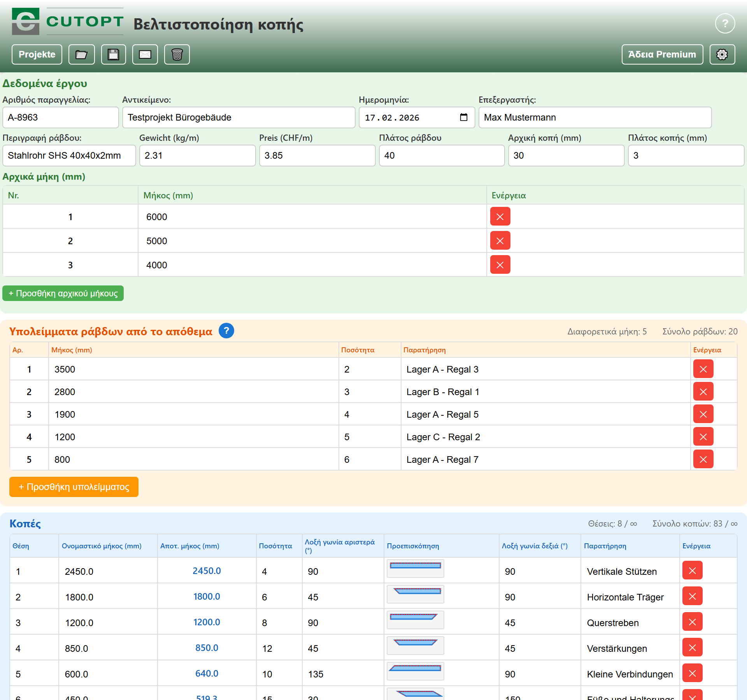Click the trash bin toolbar icon
Screen dimensions: 747x700
click(177, 54)
